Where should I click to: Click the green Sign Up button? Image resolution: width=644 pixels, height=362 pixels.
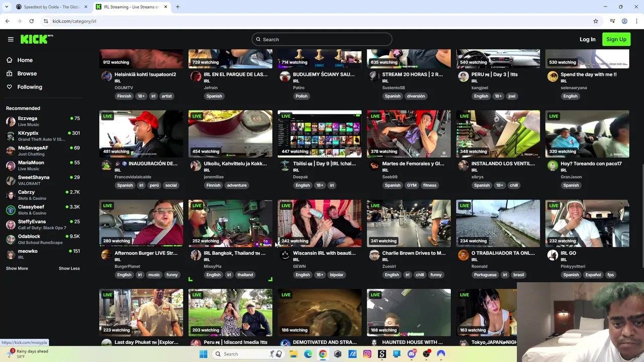[616, 39]
